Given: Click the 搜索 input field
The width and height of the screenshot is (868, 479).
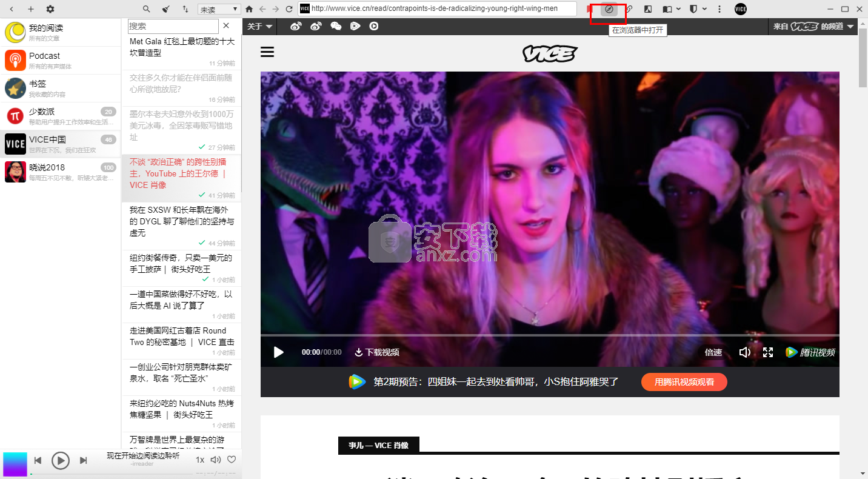Looking at the screenshot, I should click(173, 26).
